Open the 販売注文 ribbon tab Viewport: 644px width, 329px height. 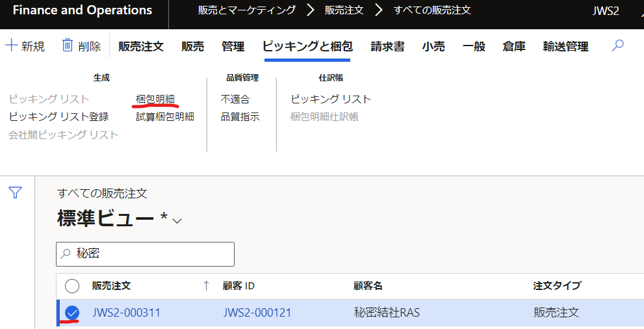tap(141, 46)
